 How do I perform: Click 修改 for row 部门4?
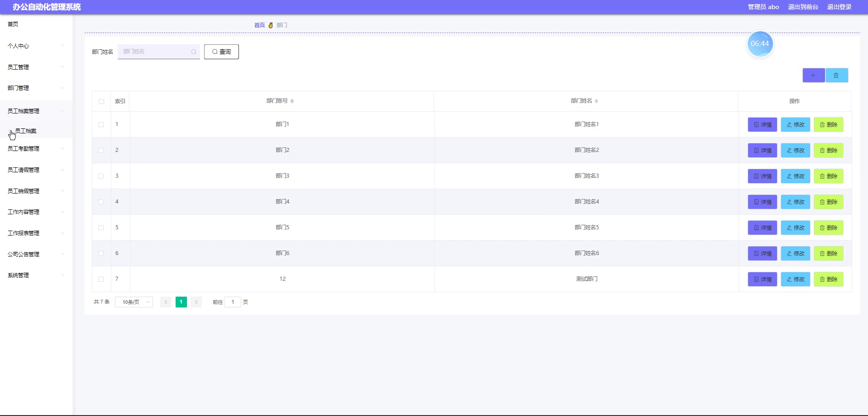[x=796, y=202]
